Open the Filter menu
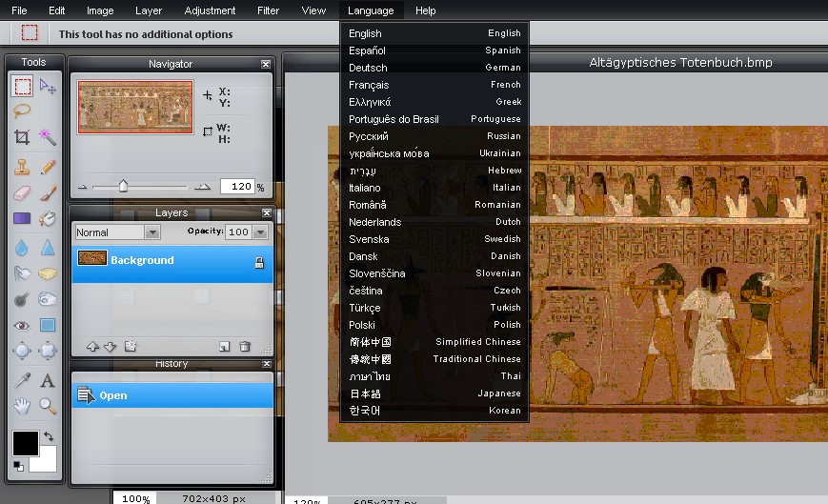Image resolution: width=828 pixels, height=504 pixels. click(268, 10)
